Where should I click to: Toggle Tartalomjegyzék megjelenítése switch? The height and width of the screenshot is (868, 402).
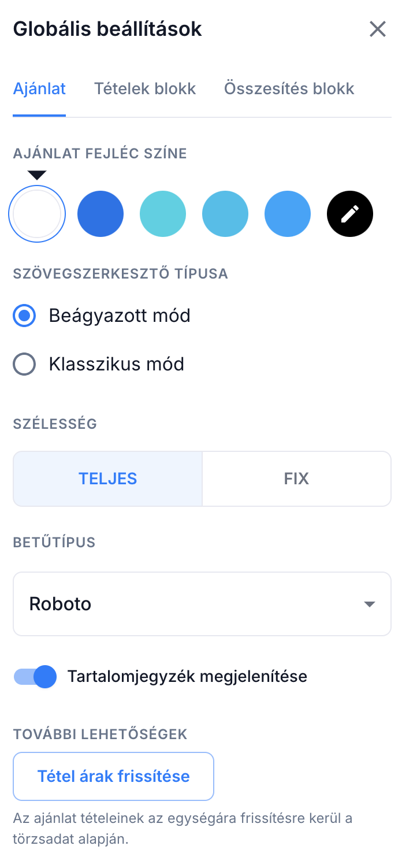[35, 677]
